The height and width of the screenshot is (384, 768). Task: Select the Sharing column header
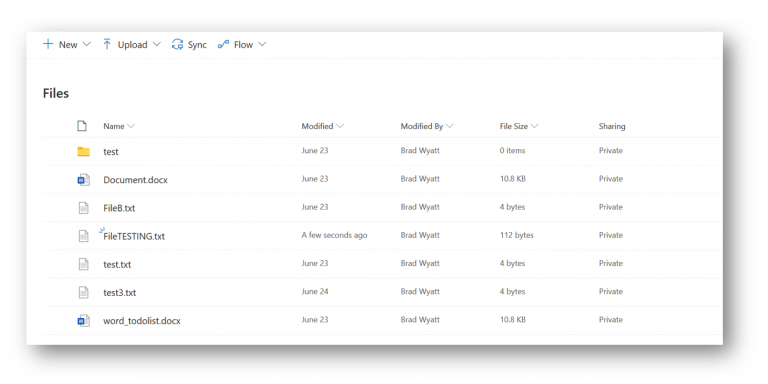pyautogui.click(x=612, y=126)
